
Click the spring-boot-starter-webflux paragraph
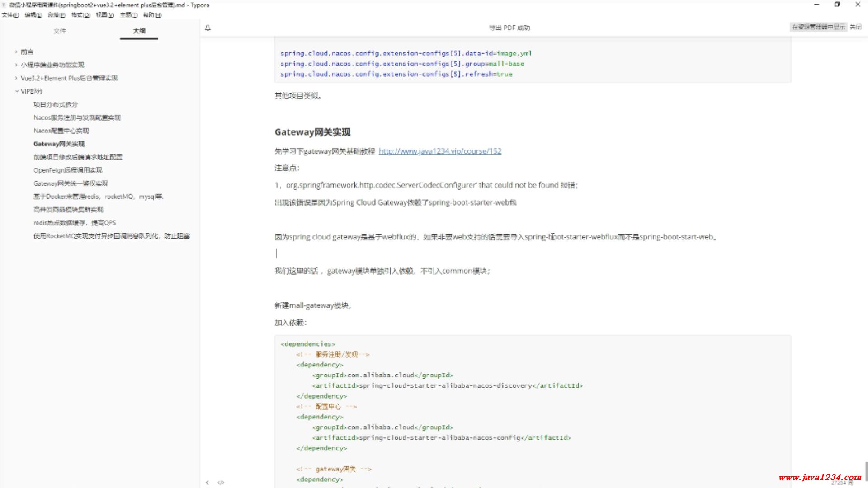[496, 237]
